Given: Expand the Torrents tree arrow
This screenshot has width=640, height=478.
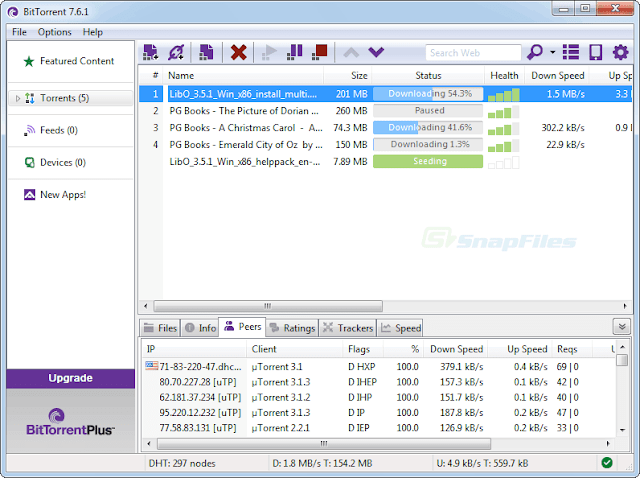Looking at the screenshot, I should [x=18, y=98].
